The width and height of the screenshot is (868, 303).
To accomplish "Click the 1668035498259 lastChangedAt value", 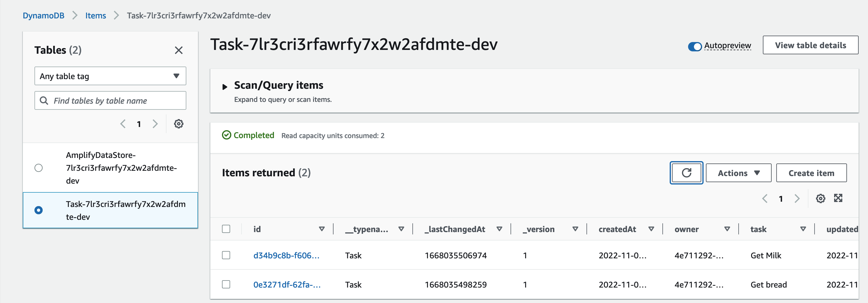I will [x=456, y=285].
